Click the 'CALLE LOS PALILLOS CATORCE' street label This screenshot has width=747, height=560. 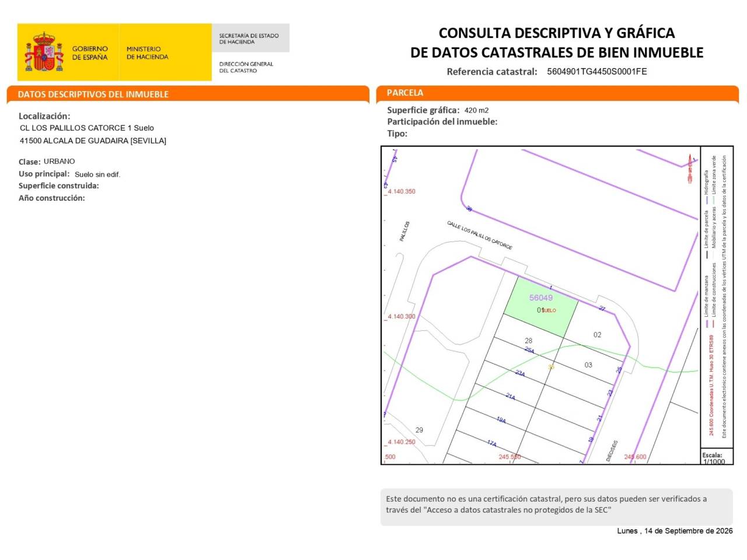tap(480, 235)
